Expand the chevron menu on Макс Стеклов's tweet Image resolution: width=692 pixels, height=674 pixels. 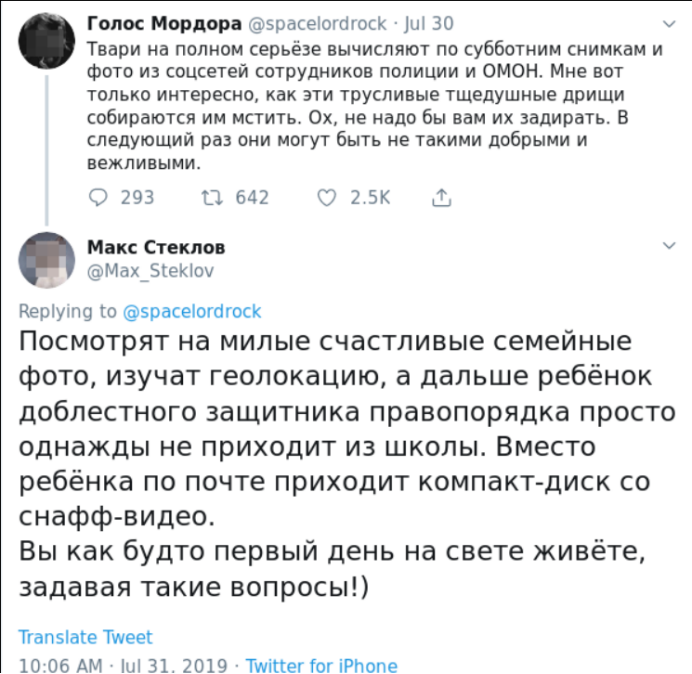pos(669,246)
